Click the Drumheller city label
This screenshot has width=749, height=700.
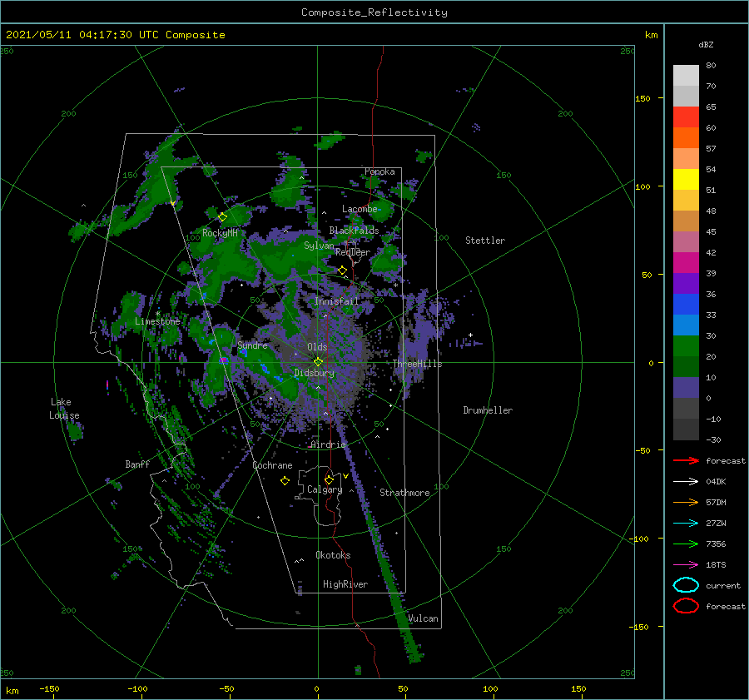pos(488,410)
